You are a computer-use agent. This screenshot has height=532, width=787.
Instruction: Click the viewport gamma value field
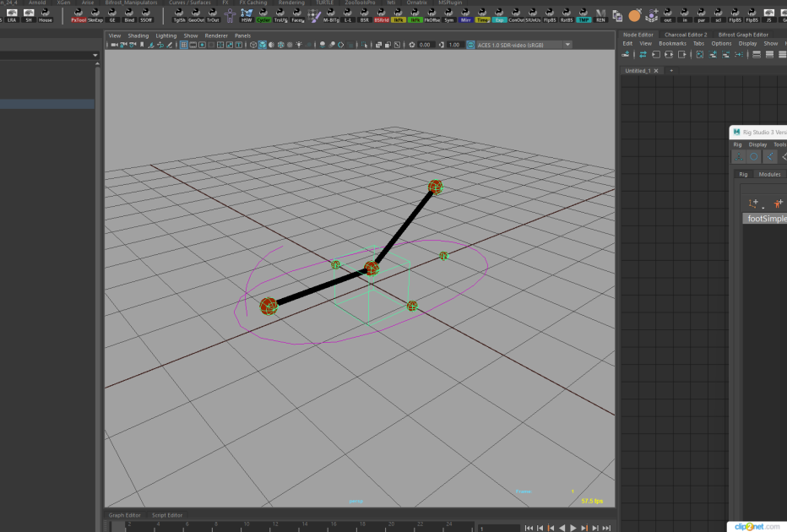coord(454,45)
